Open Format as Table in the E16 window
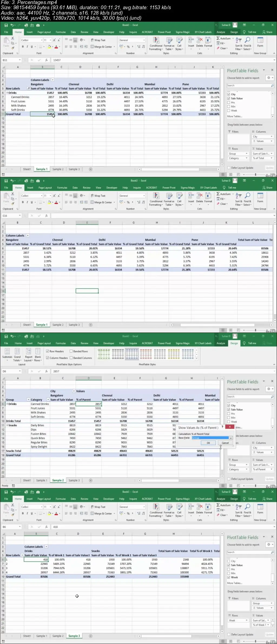The width and height of the screenshot is (277, 644). [169, 199]
